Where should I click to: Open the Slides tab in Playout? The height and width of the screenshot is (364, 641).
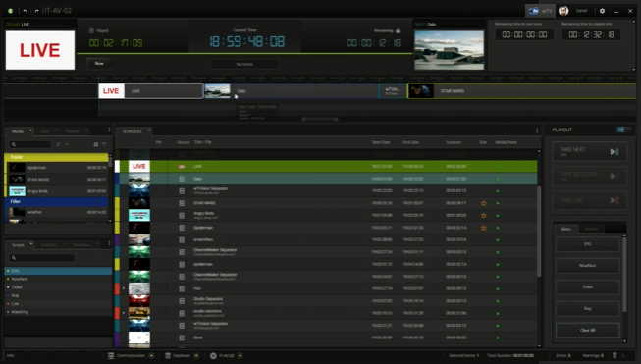pos(565,229)
